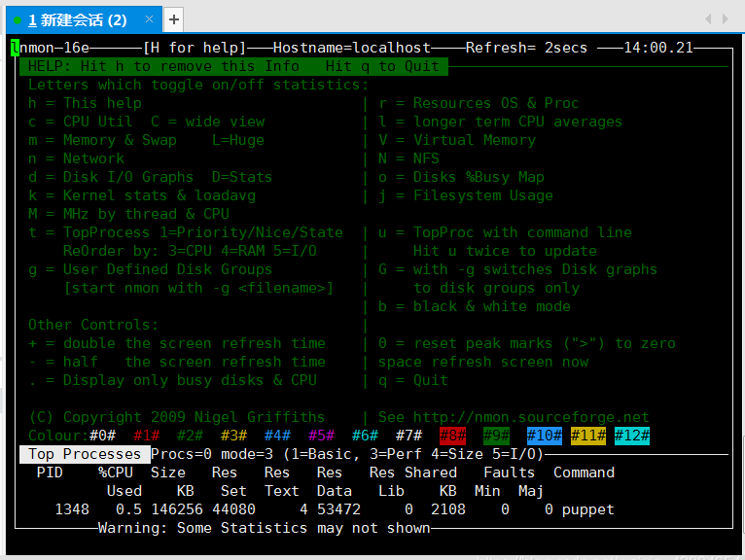The height and width of the screenshot is (560, 745).
Task: Click the 'Top Processes' highlighted heading
Action: tap(85, 454)
